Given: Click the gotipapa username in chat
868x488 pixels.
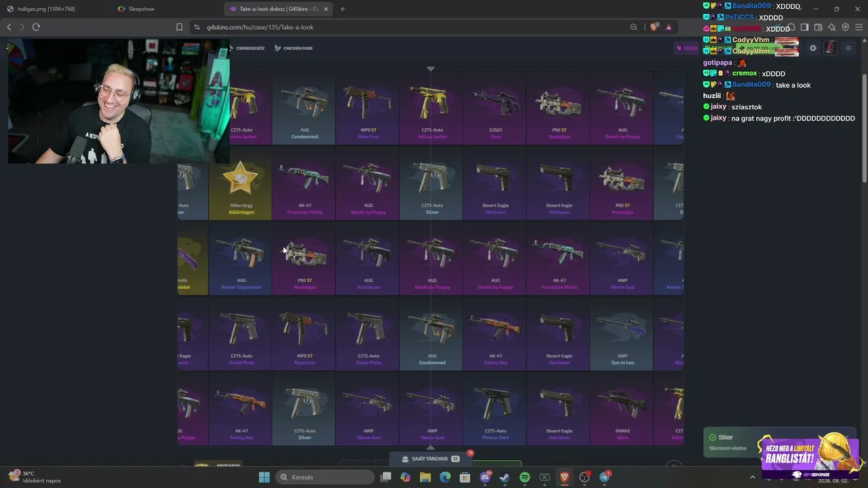Looking at the screenshot, I should (x=718, y=62).
